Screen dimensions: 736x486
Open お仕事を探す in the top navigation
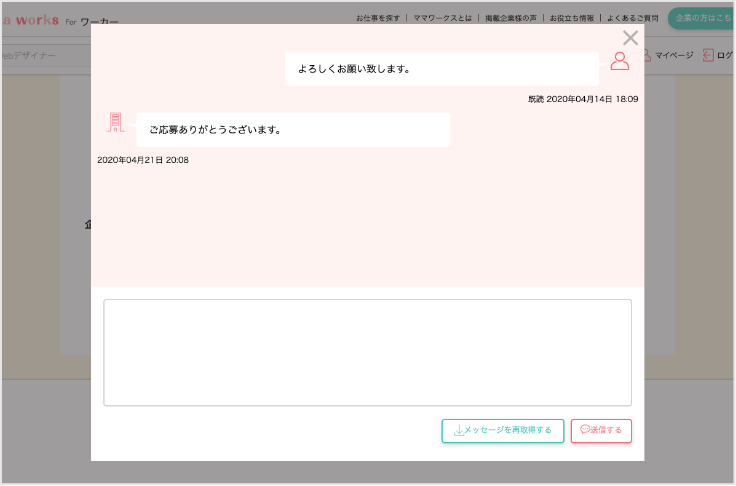pos(377,18)
